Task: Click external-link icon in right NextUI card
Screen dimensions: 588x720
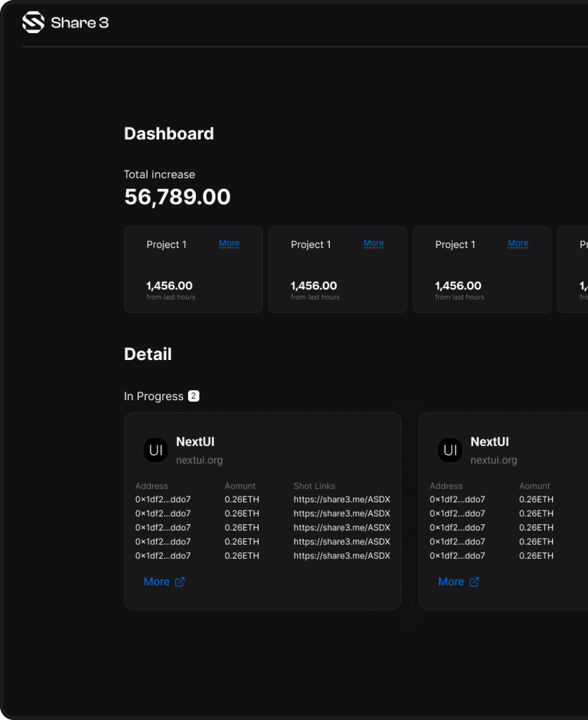Action: pyautogui.click(x=474, y=582)
